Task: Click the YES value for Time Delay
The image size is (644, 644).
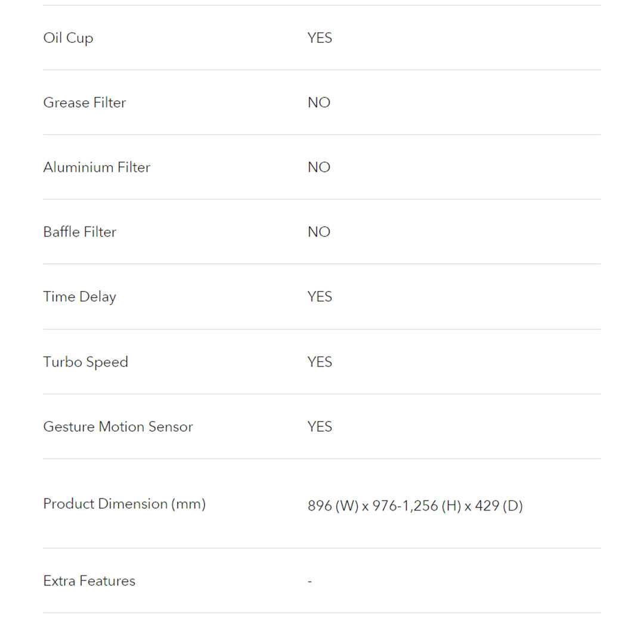Action: pos(320,297)
